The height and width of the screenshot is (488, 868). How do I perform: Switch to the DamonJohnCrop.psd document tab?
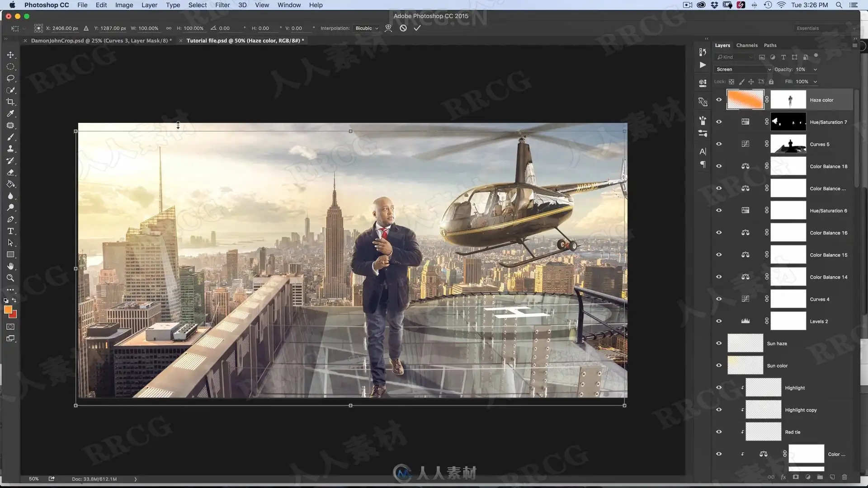[x=101, y=41]
